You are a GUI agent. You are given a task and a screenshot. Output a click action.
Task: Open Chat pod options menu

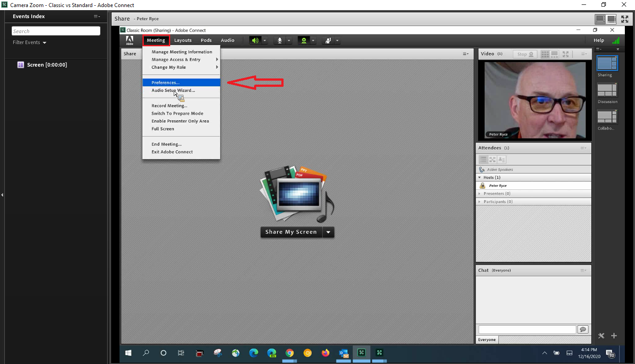tap(583, 271)
